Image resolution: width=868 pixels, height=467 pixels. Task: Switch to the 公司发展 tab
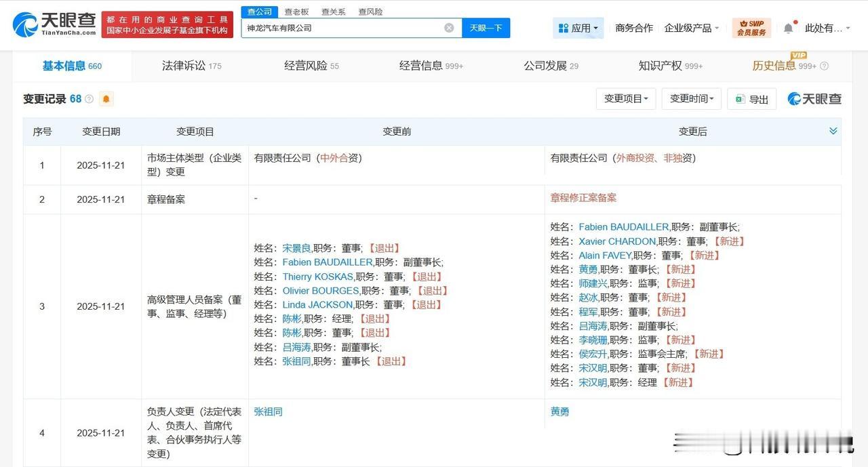551,66
